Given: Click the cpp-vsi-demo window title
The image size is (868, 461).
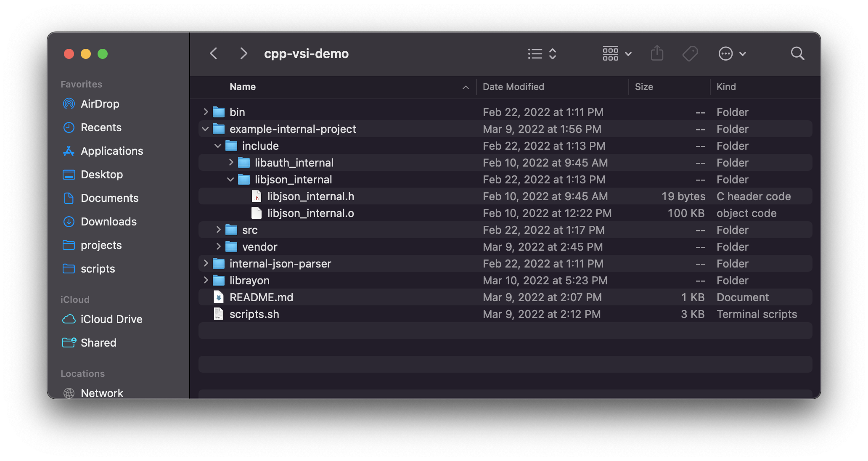Looking at the screenshot, I should (306, 54).
